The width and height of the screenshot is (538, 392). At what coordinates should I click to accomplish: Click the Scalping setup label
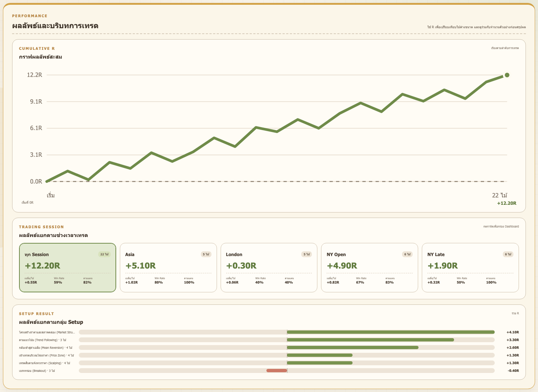point(44,363)
